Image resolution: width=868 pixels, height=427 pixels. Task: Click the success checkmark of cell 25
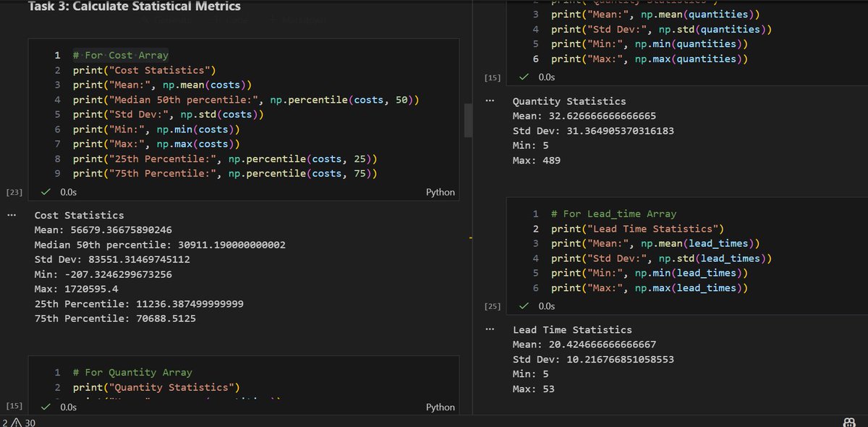524,306
